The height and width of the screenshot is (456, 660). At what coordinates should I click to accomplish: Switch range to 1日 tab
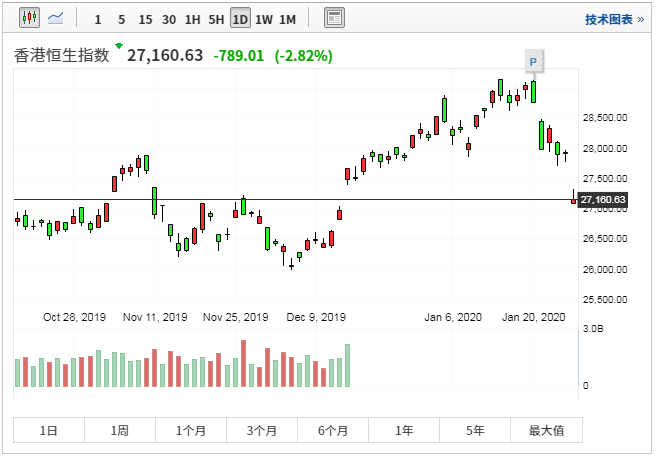48,431
